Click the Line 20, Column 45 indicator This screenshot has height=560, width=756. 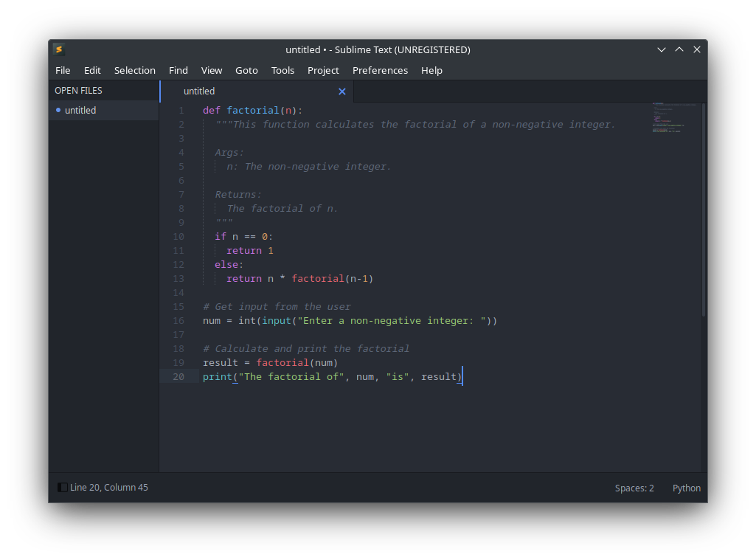(x=108, y=487)
